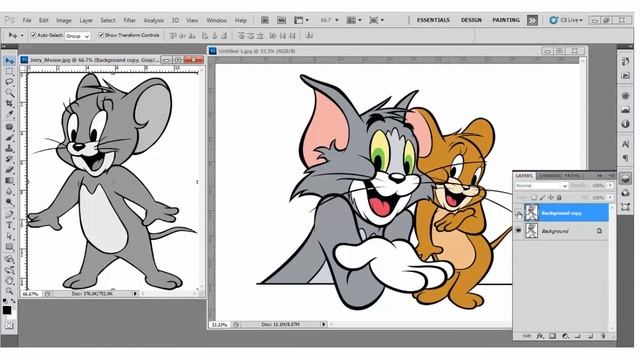This screenshot has height=360, width=640.
Task: Open the Arrange Documents dropdown
Action: click(x=354, y=20)
